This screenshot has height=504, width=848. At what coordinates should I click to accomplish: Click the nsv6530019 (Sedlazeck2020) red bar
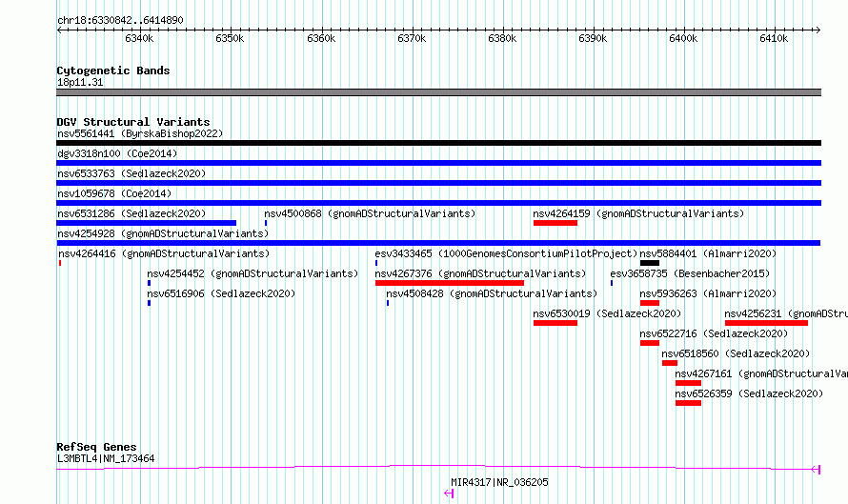point(555,323)
